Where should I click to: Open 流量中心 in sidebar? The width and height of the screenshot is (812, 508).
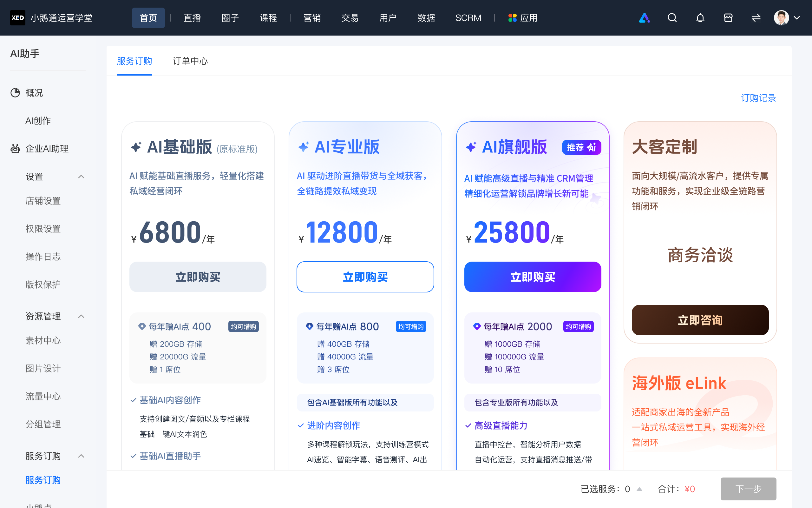point(43,397)
